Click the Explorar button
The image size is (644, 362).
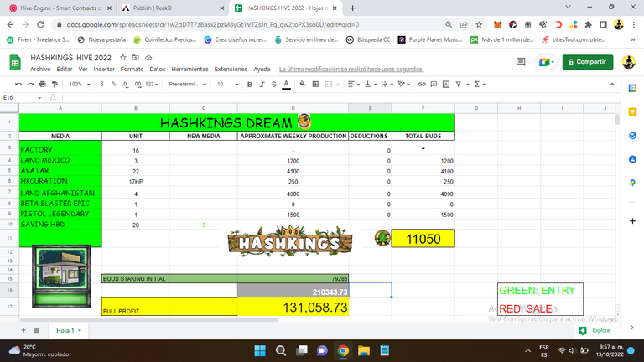pyautogui.click(x=596, y=330)
